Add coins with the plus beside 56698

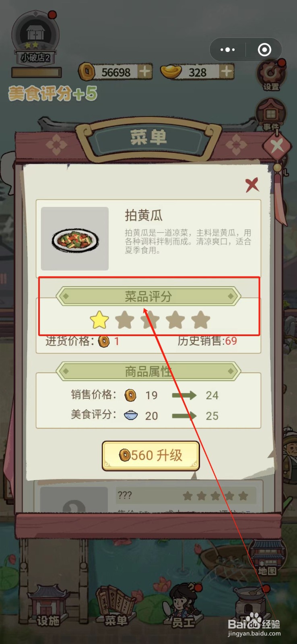click(145, 72)
